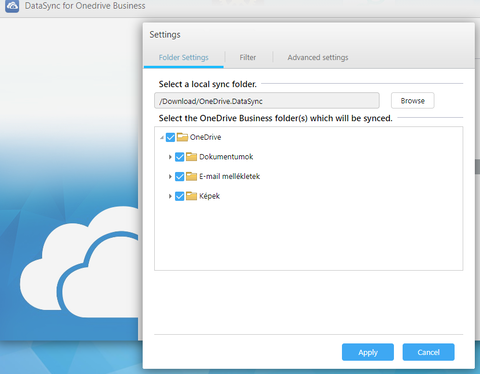Click the E-mail mellékletek folder icon
480x374 pixels.
point(191,176)
